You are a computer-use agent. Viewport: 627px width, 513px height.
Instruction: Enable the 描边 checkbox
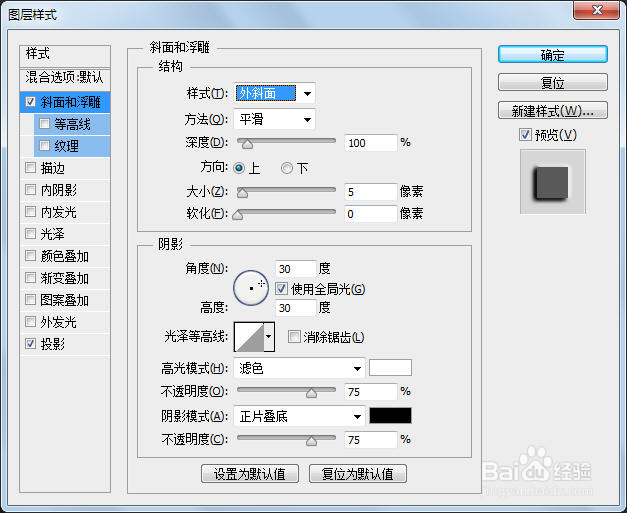[30, 168]
